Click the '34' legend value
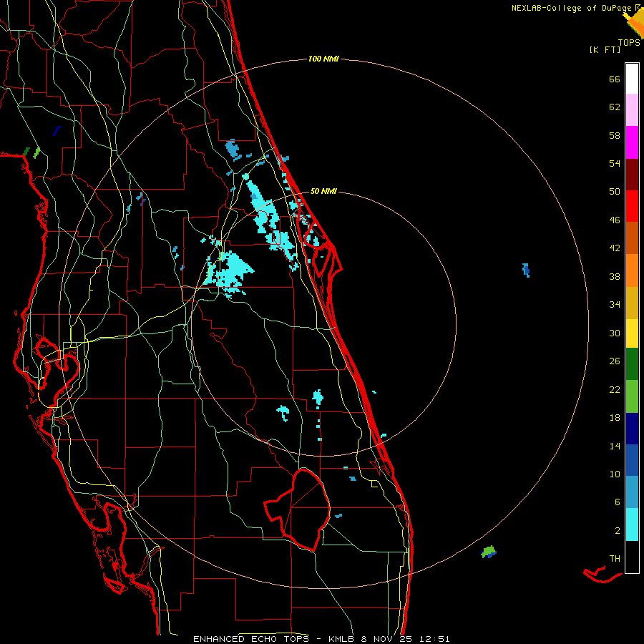Screen dimensions: 644x644 click(615, 305)
